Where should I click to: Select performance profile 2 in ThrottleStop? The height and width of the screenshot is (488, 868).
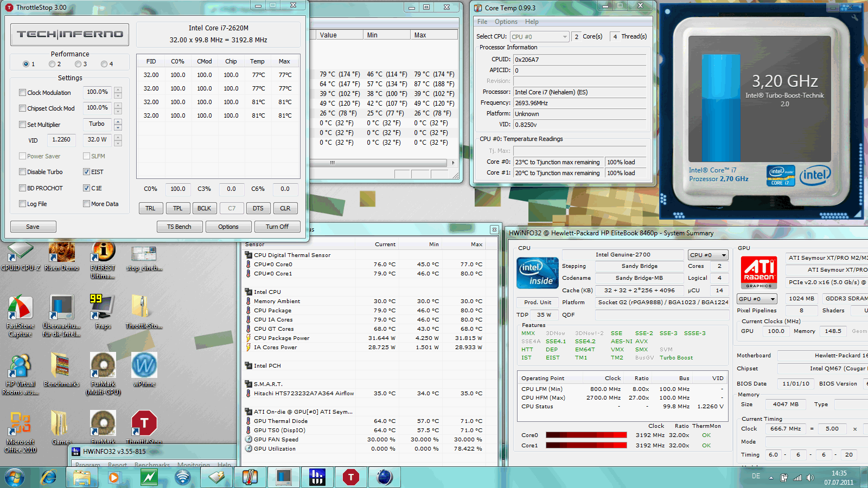pyautogui.click(x=52, y=64)
